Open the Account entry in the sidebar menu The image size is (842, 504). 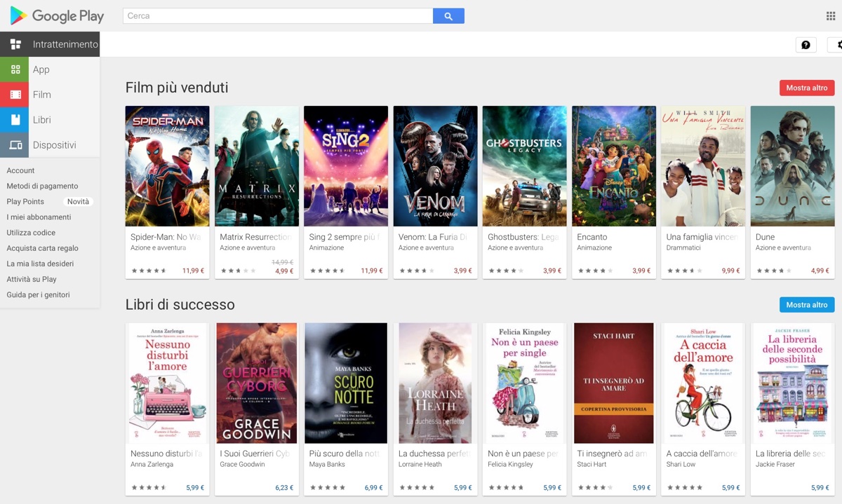tap(21, 170)
